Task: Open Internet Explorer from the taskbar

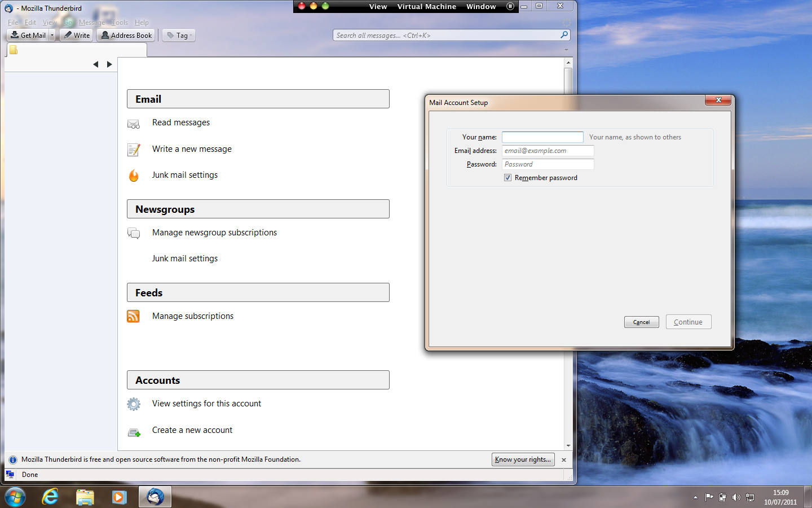Action: [50, 497]
